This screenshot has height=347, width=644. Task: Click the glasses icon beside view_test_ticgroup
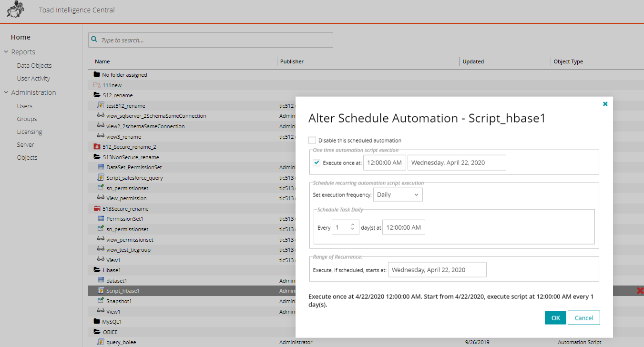(101, 249)
